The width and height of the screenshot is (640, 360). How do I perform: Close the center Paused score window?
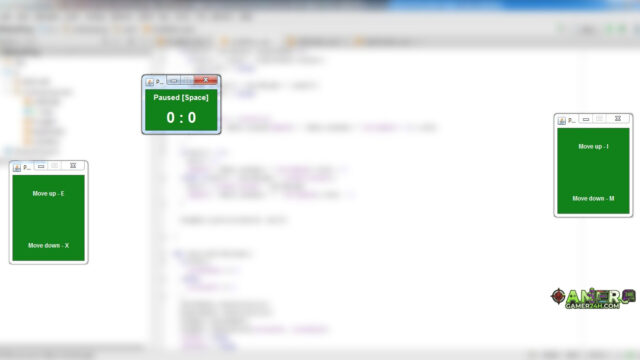206,80
